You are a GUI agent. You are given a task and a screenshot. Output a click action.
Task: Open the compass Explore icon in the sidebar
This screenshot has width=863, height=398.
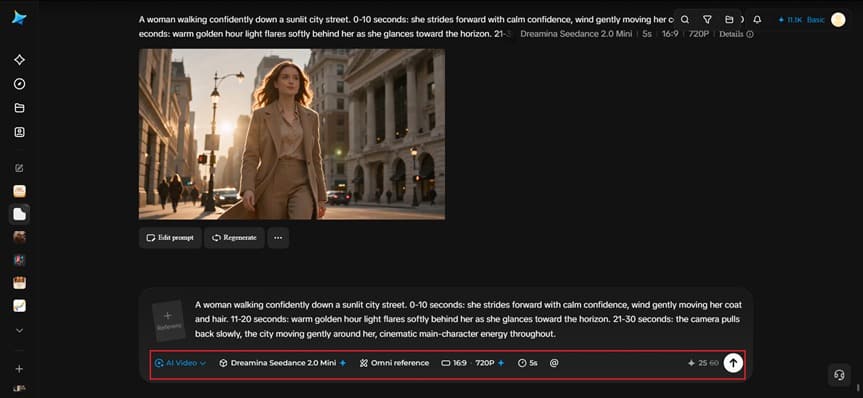click(x=19, y=84)
